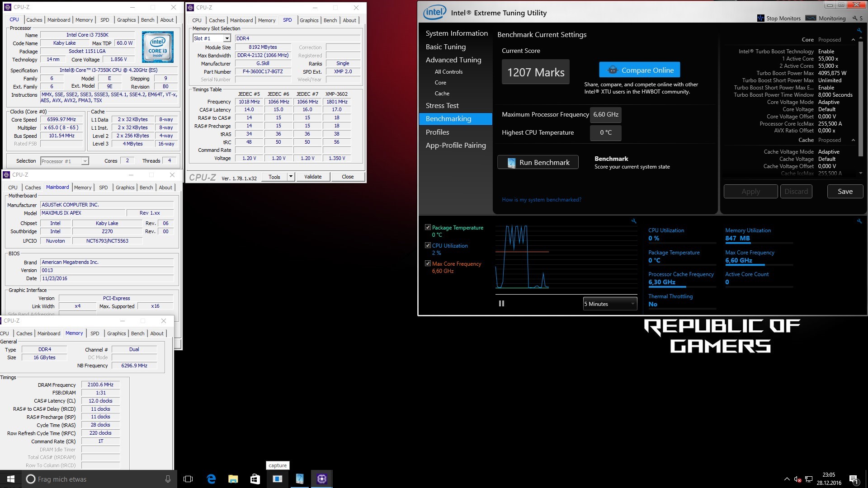
Task: Click the 1207 Marks score box
Action: coord(536,72)
